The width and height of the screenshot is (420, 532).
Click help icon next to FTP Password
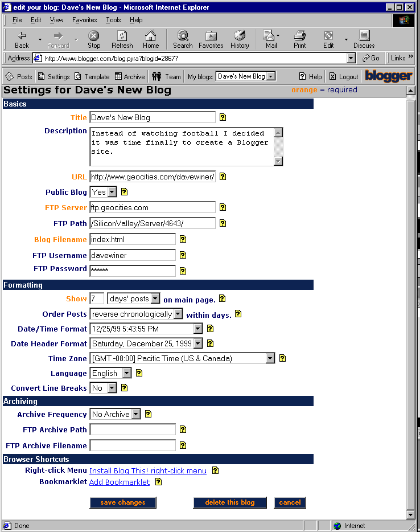183,271
